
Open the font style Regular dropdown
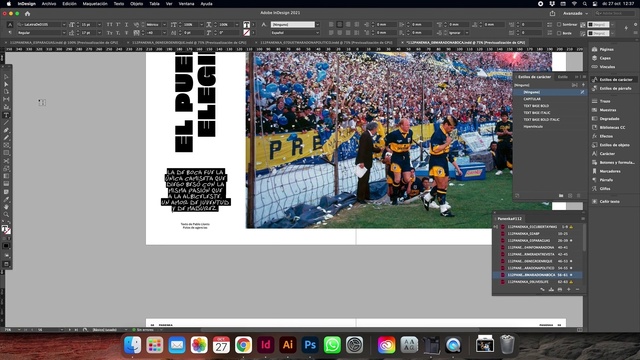click(64, 33)
